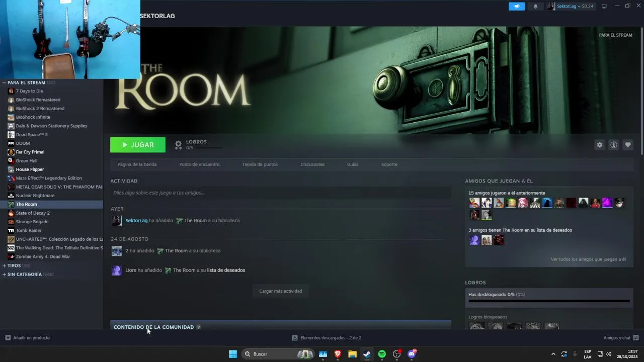Viewport: 644px width, 362px height.
Task: Open Discord from the taskbar
Action: (412, 354)
